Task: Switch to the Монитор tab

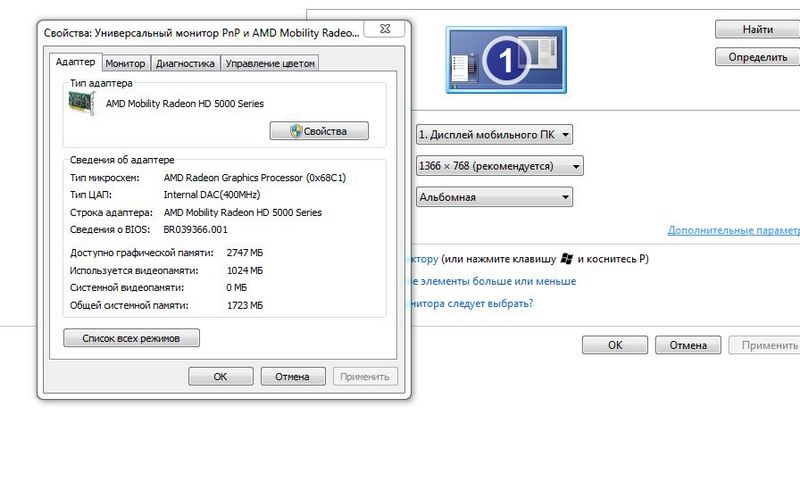Action: click(x=125, y=64)
